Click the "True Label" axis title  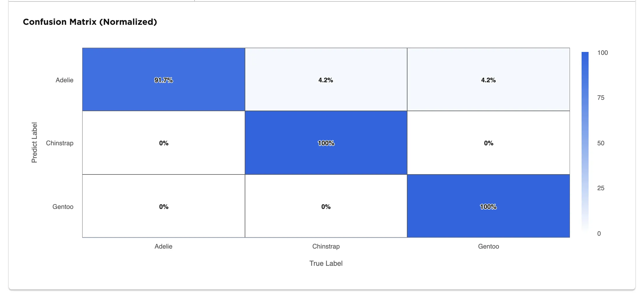(x=326, y=263)
